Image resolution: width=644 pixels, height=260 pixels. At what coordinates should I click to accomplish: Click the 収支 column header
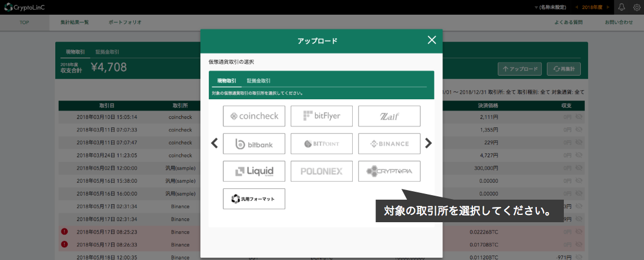566,105
